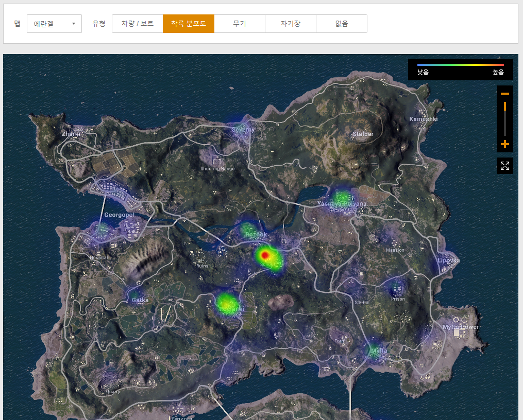Click the Mylta Power label
The height and width of the screenshot is (420, 523).
[x=461, y=327]
